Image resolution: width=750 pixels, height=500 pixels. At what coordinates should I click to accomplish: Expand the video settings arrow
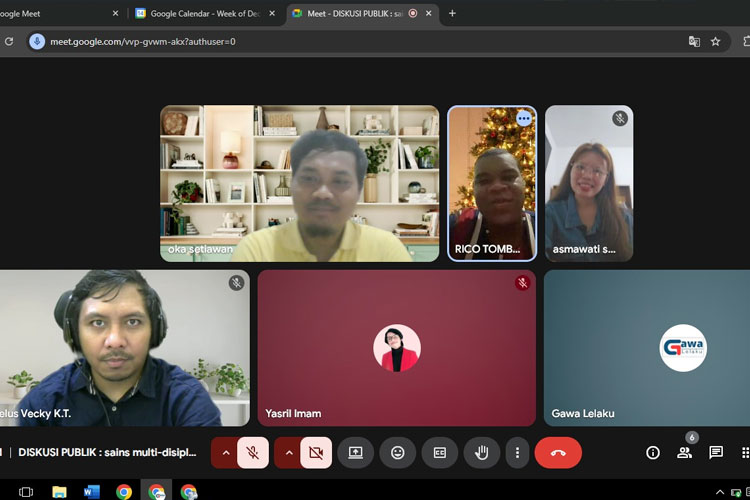[289, 453]
